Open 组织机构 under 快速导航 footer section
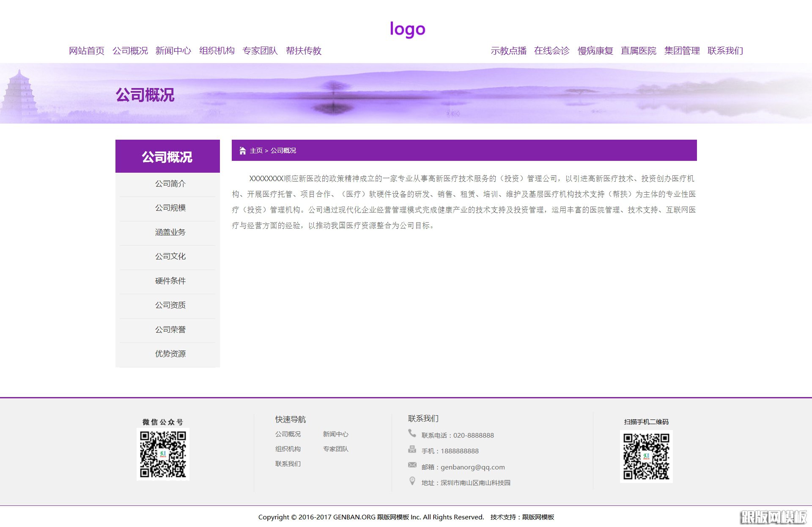This screenshot has height=527, width=812. click(287, 449)
